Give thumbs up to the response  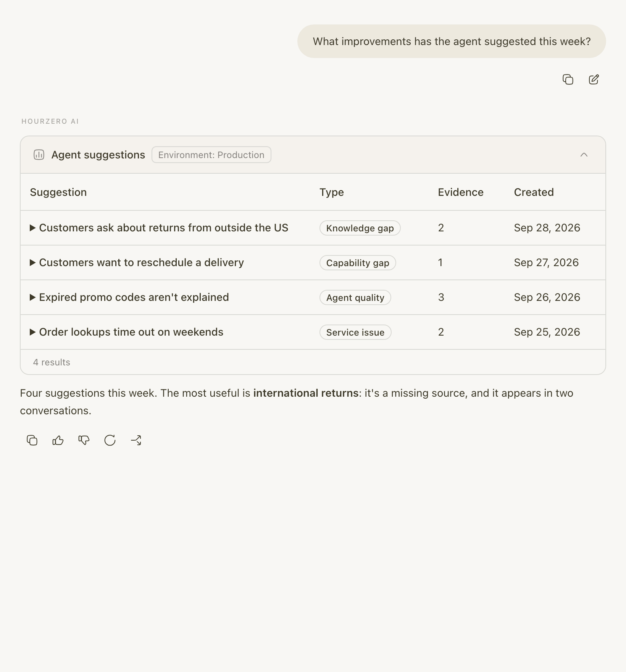tap(58, 440)
